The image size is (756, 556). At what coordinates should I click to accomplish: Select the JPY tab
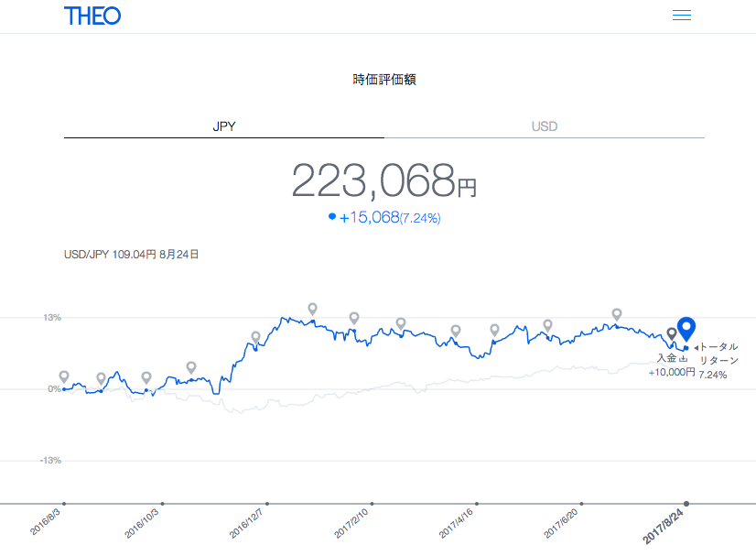[x=224, y=126]
